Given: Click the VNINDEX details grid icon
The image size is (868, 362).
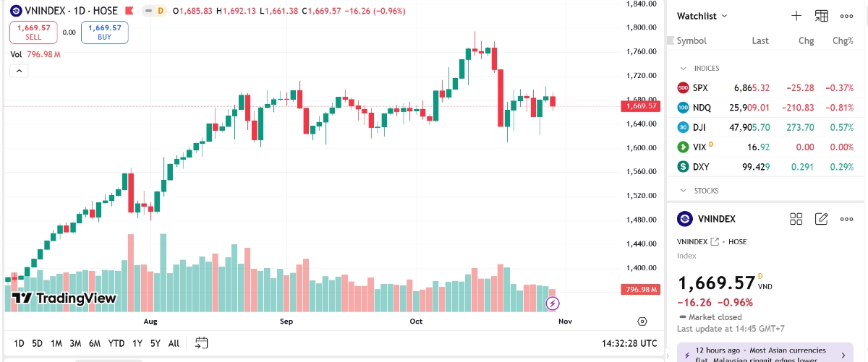Looking at the screenshot, I should click(x=796, y=219).
